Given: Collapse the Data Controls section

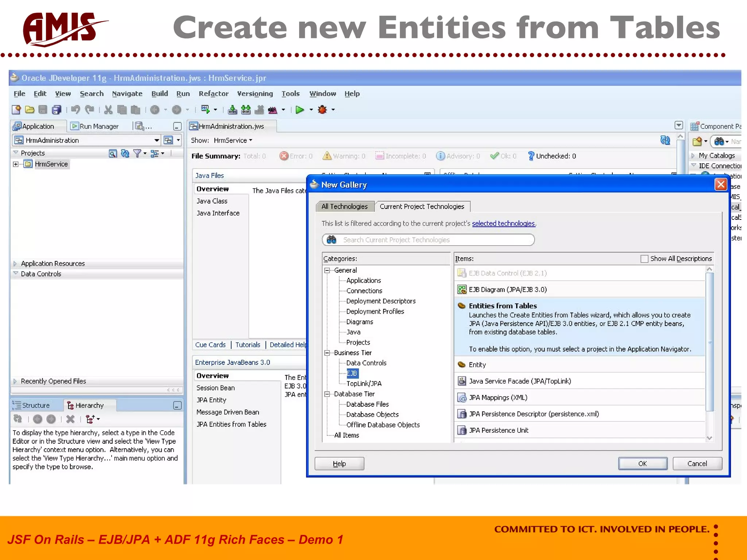Looking at the screenshot, I should click(16, 273).
